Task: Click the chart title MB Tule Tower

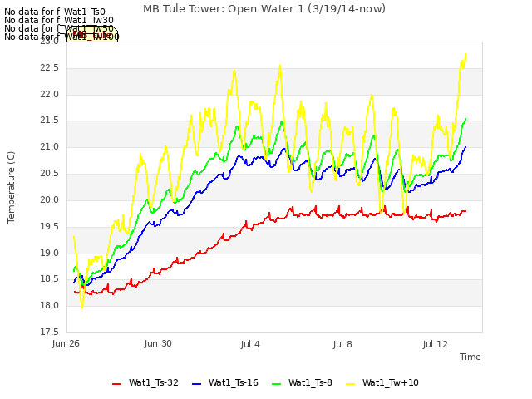Action: (264, 9)
